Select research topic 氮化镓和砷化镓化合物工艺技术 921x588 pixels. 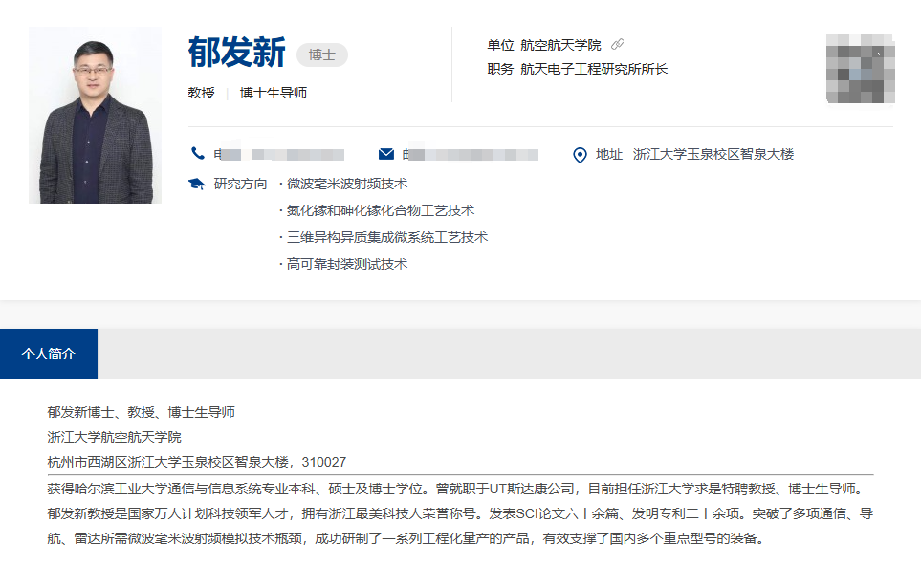(x=380, y=210)
